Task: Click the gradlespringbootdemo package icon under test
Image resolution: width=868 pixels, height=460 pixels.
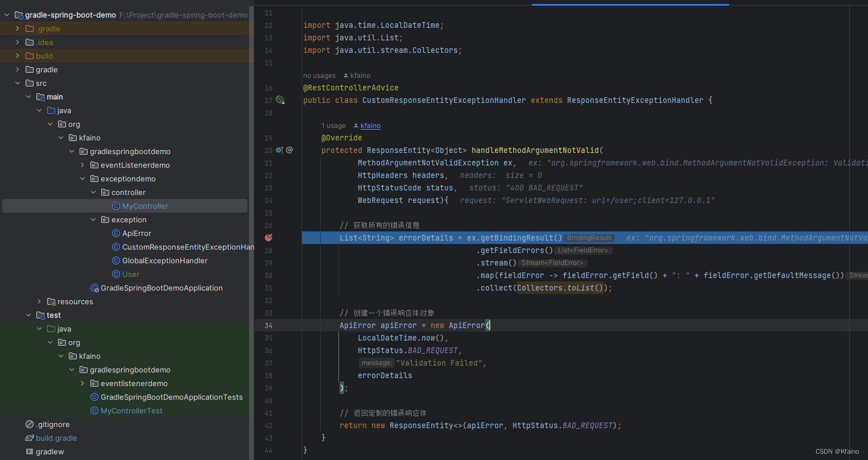Action: pyautogui.click(x=84, y=370)
